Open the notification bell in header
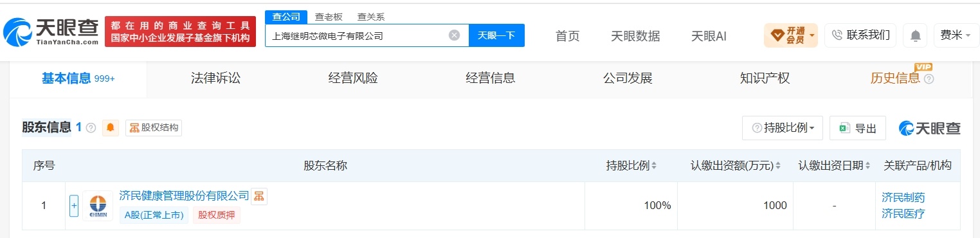The height and width of the screenshot is (238, 980). point(915,35)
